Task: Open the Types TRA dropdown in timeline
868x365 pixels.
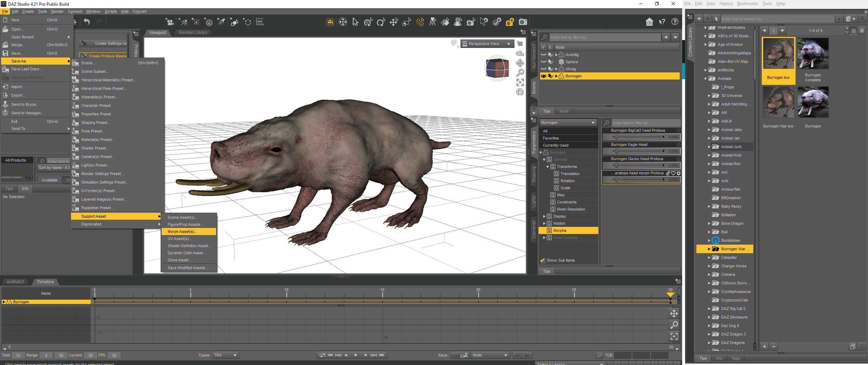Action: tap(225, 355)
